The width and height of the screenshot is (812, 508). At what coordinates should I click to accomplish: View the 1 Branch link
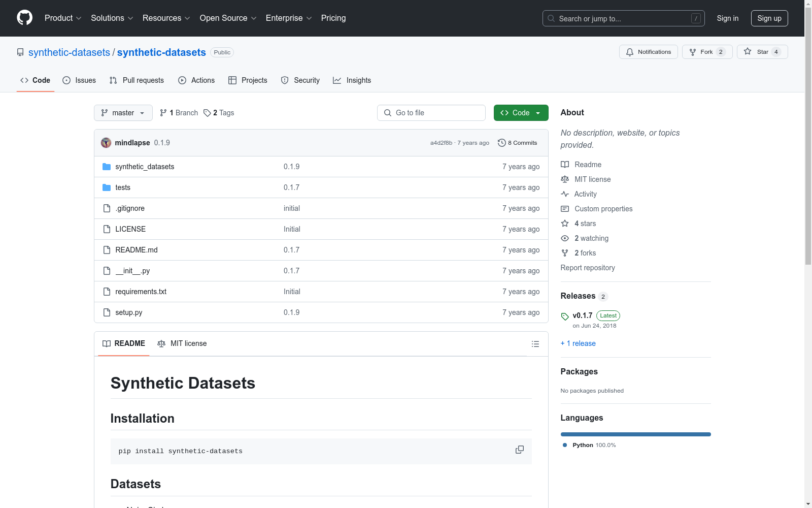179,113
